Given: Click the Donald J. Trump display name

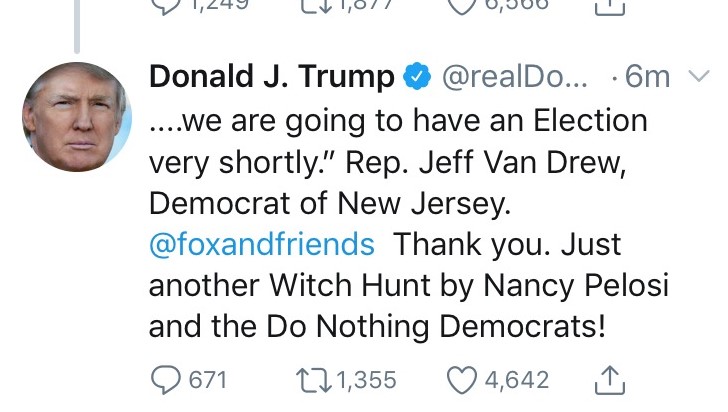Looking at the screenshot, I should [x=272, y=77].
